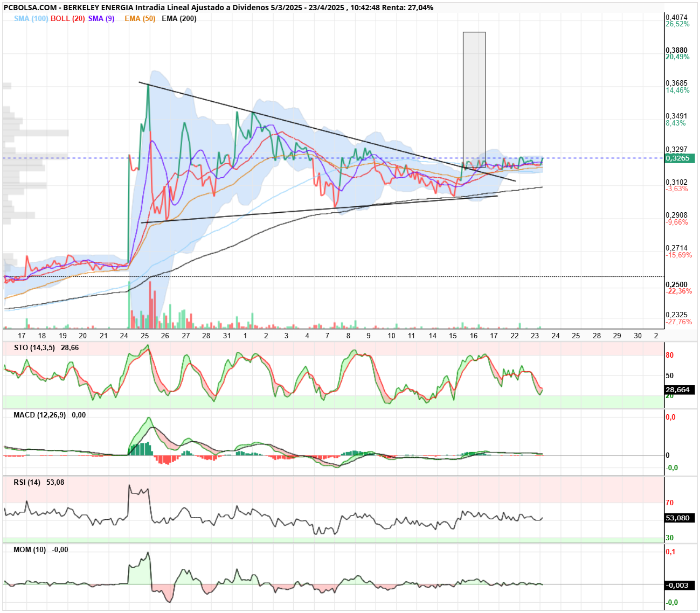The image size is (700, 613).
Task: Select the STO (14,3,5) indicator label
Action: [34, 347]
